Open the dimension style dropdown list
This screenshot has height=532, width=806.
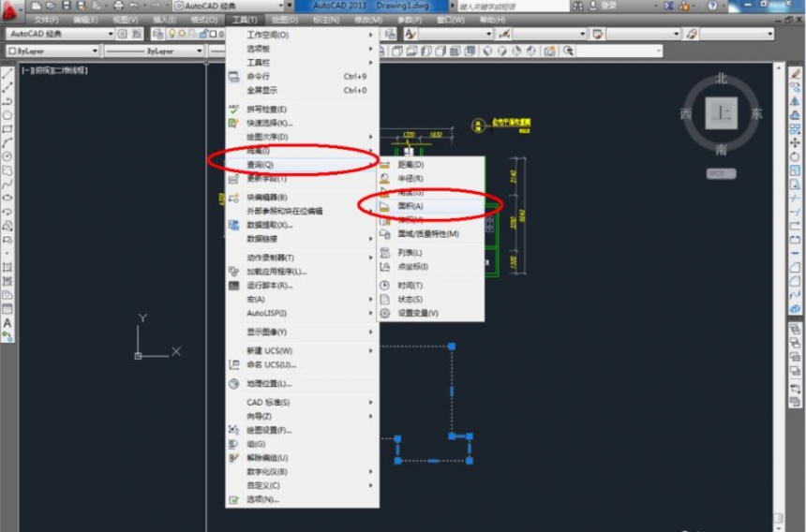550,34
